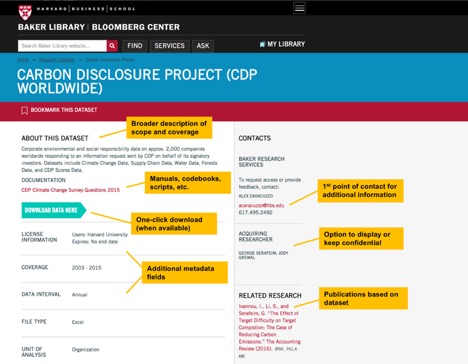468x364 pixels.
Task: Select coverage value 2003 - 2015
Action: pos(86,268)
